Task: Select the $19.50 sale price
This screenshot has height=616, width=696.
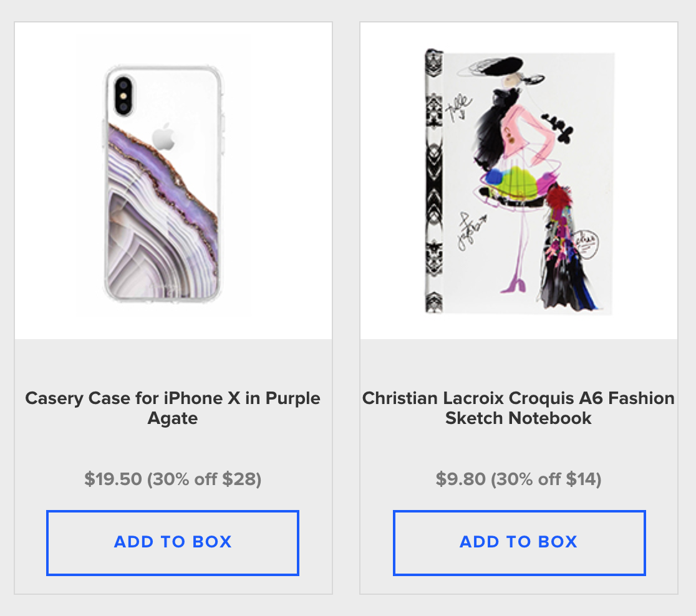Action: [113, 479]
